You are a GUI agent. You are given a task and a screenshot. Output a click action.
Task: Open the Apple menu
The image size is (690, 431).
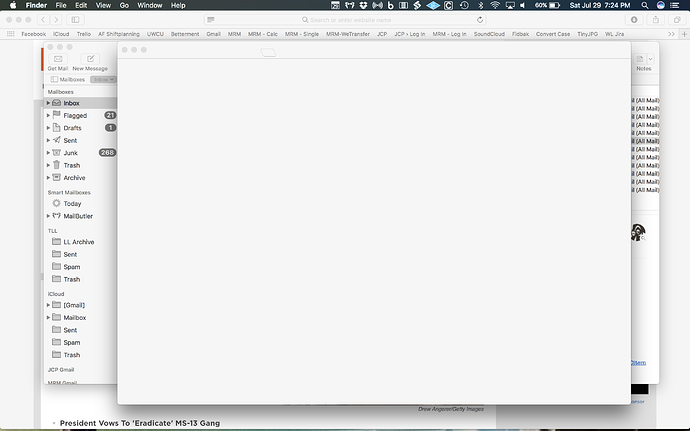pyautogui.click(x=13, y=5)
